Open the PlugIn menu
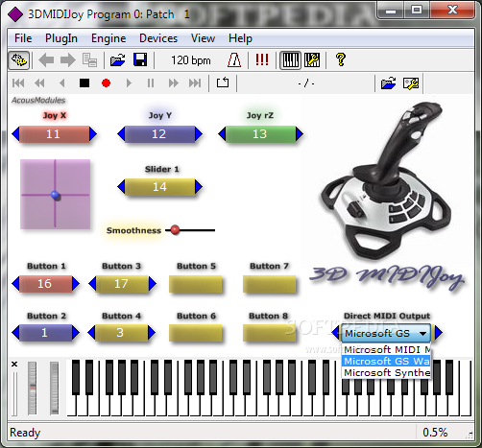 point(61,38)
